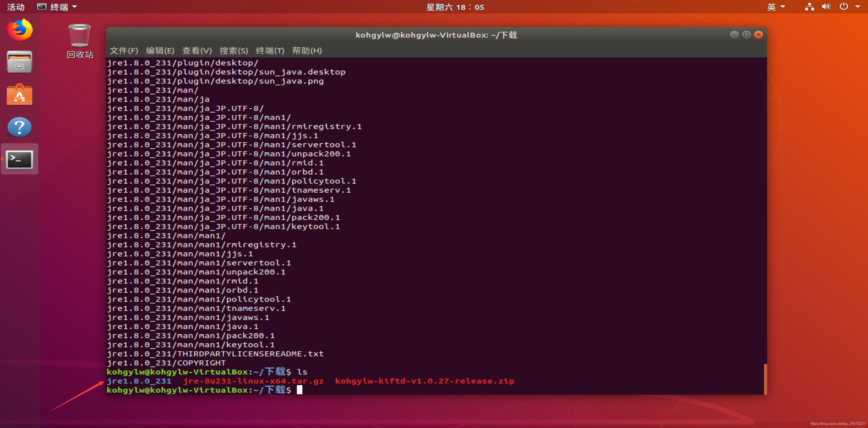Open the 搜索(S) menu in the terminal
Image resolution: width=868 pixels, height=428 pixels.
coord(234,51)
